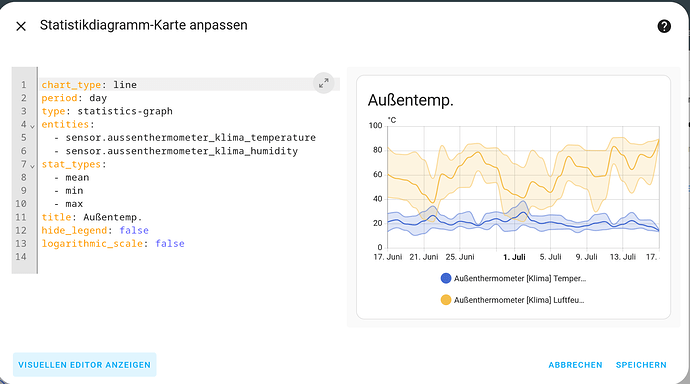Image resolution: width=690 pixels, height=384 pixels.
Task: Open the help question mark icon
Action: tap(664, 26)
